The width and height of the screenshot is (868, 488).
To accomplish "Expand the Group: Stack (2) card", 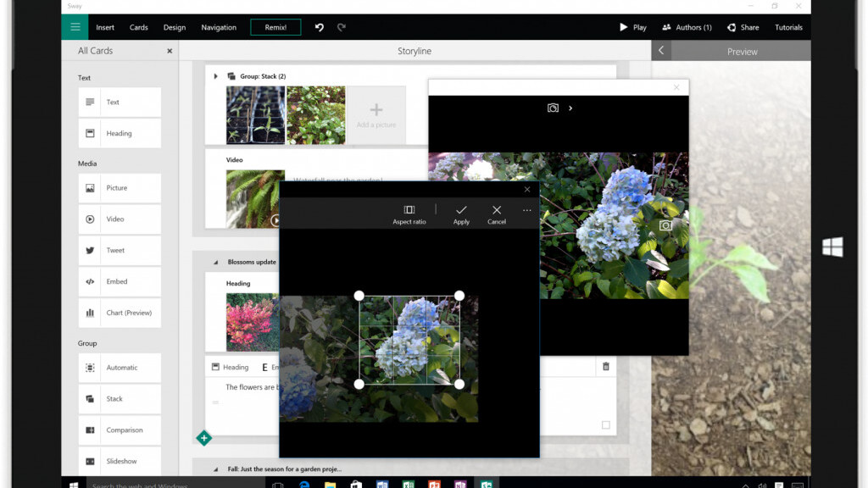I will [216, 76].
